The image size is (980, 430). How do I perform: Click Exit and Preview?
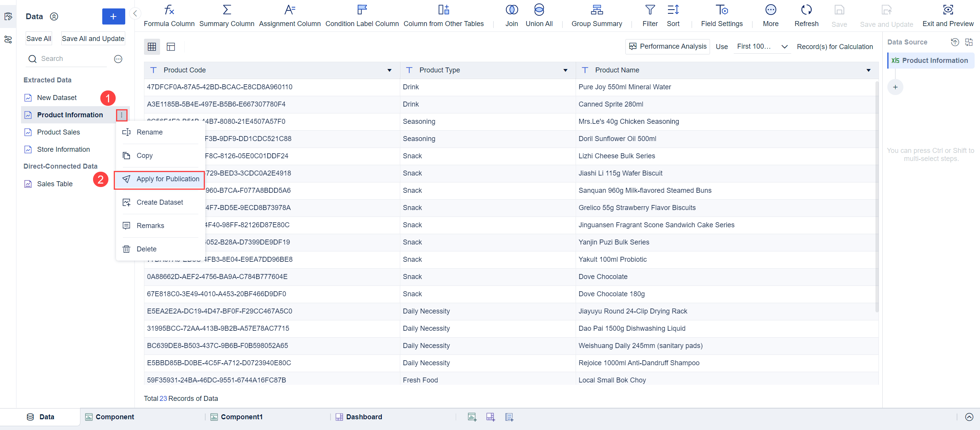pyautogui.click(x=948, y=15)
